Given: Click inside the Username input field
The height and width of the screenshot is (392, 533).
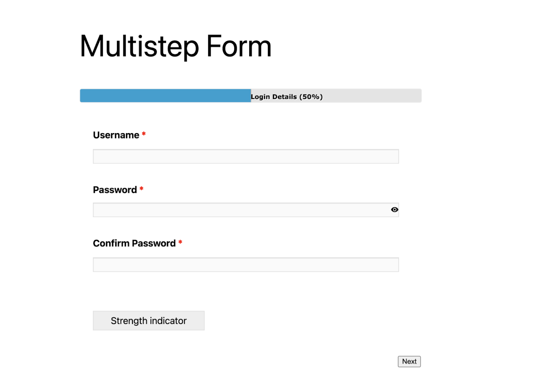Looking at the screenshot, I should pos(246,156).
